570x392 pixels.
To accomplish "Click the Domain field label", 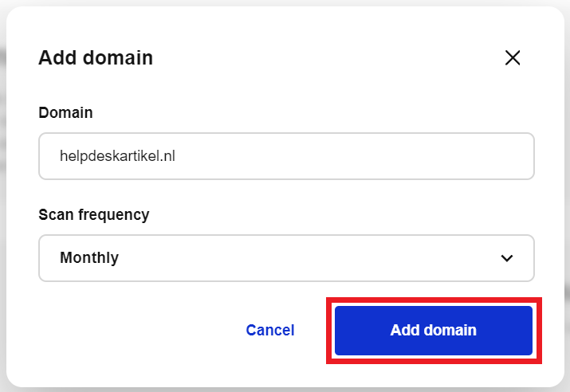I will pos(65,113).
